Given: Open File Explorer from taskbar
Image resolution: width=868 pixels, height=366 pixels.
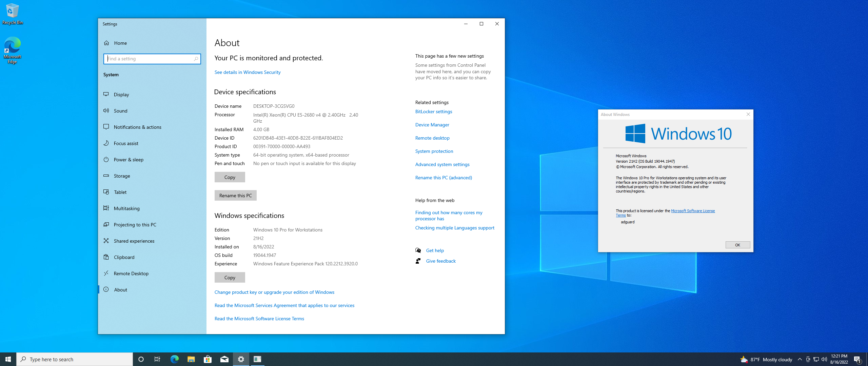Looking at the screenshot, I should coord(191,359).
